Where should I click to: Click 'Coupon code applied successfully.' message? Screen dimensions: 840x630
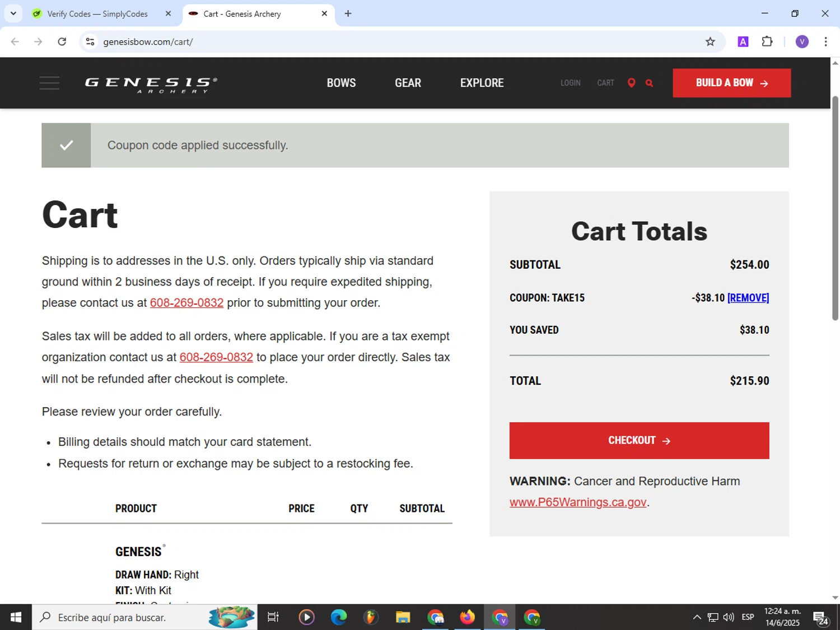tap(198, 145)
